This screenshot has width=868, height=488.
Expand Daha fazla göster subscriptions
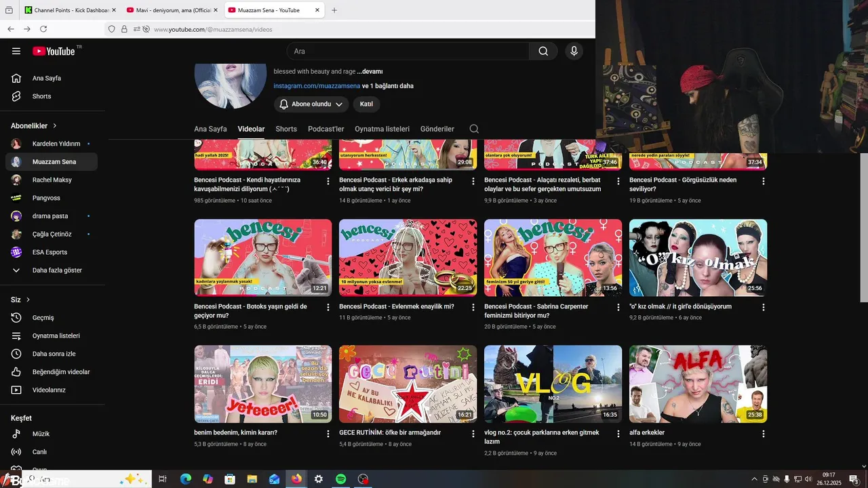click(52, 270)
